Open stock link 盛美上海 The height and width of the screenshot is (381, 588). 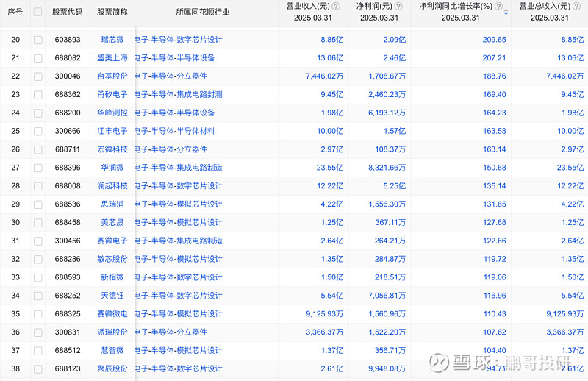tap(112, 58)
